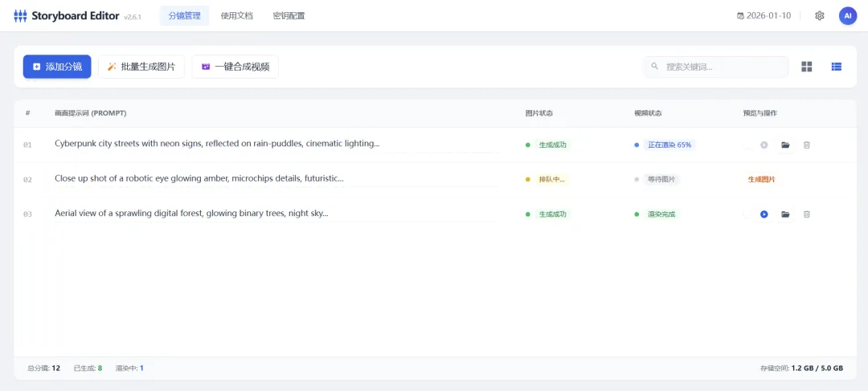Edit the Cyberpunk city streets prompt
Image resolution: width=868 pixels, height=391 pixels.
coord(276,144)
